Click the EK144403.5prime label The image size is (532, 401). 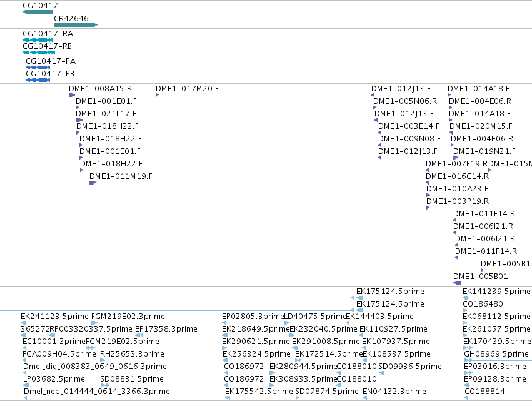tap(379, 317)
